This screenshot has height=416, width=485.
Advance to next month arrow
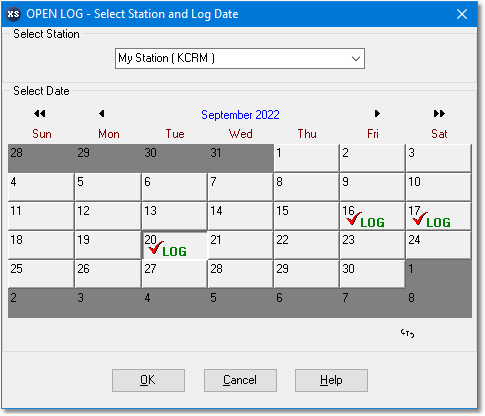tap(377, 114)
